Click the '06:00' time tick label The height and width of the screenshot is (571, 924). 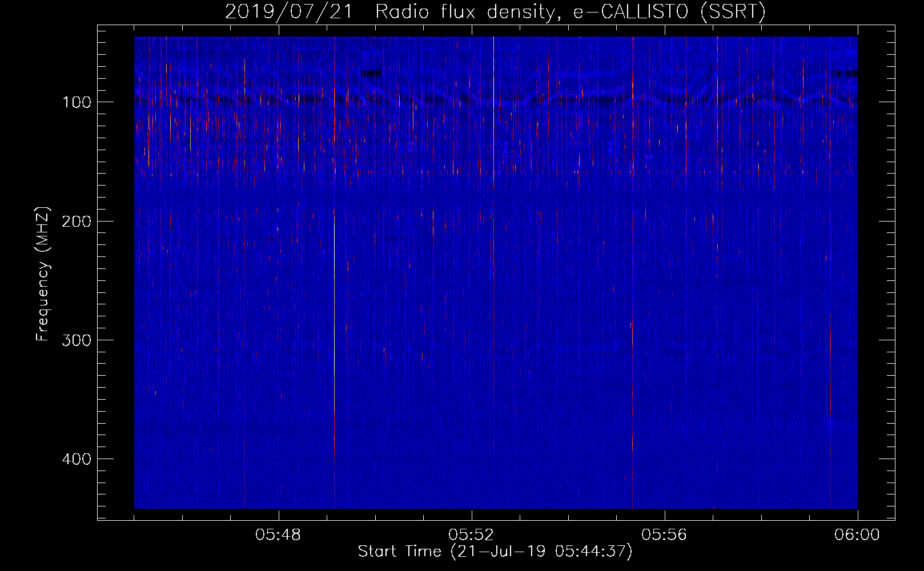click(x=857, y=535)
